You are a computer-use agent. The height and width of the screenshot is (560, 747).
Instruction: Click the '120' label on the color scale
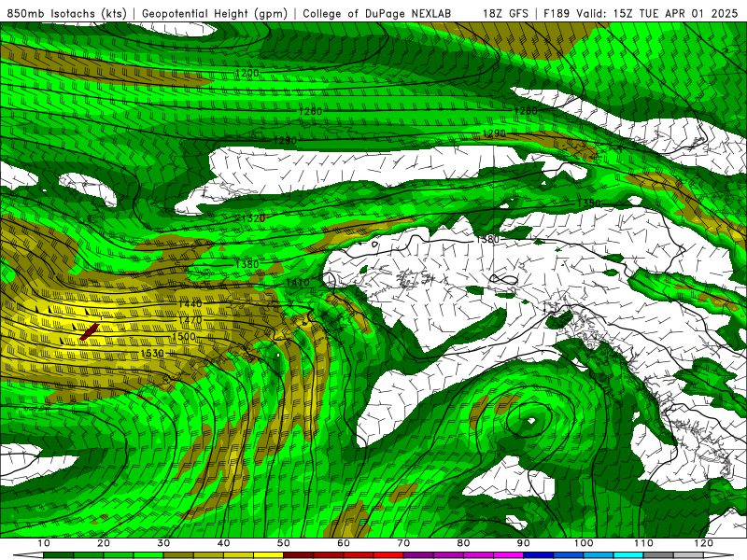(x=704, y=543)
